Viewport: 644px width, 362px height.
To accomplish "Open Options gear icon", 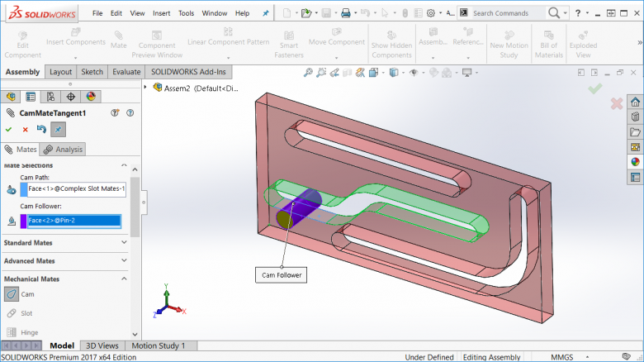I will click(x=430, y=13).
